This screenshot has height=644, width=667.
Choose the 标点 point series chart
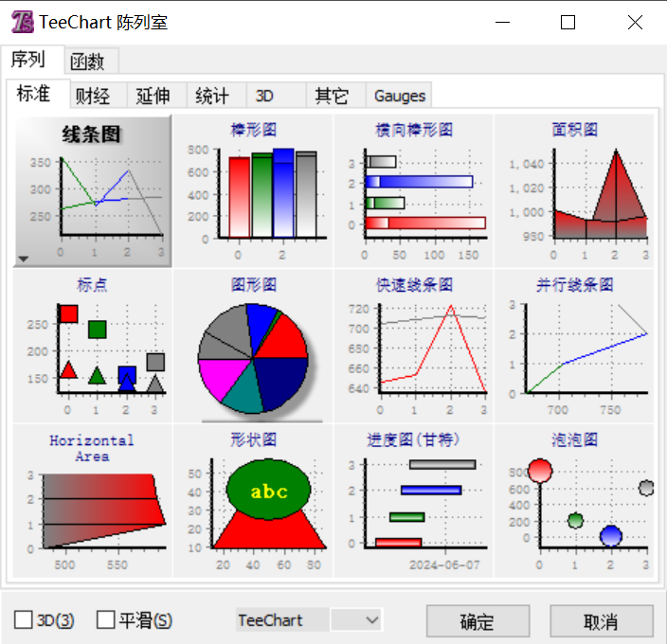pyautogui.click(x=92, y=346)
